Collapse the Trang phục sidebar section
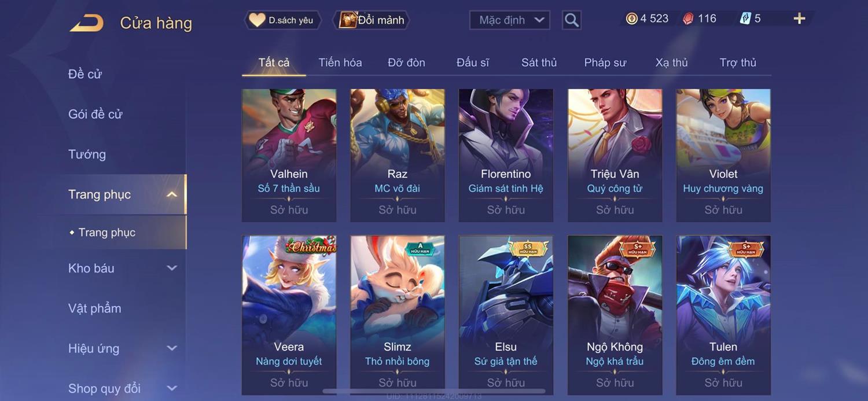The width and height of the screenshot is (868, 401). (x=172, y=194)
